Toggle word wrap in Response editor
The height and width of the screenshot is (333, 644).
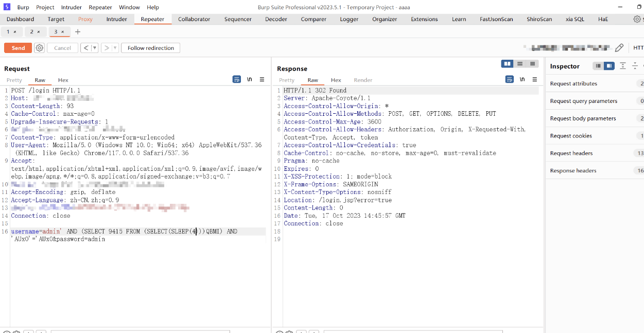[x=510, y=79]
